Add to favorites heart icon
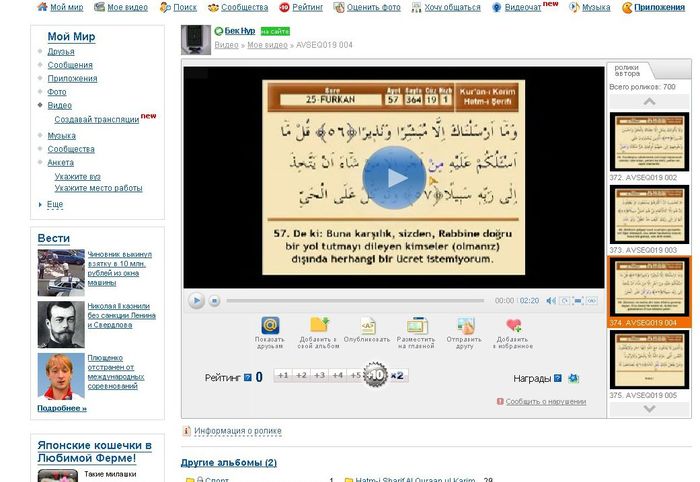The width and height of the screenshot is (700, 482). click(513, 325)
